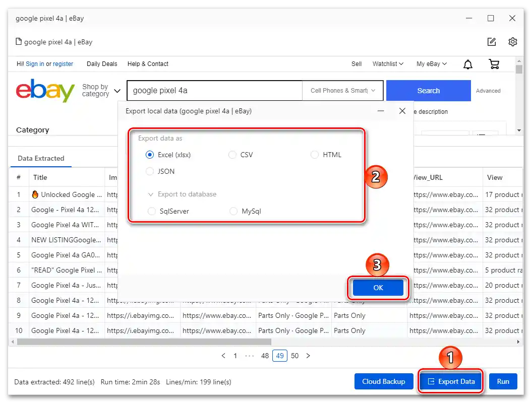532x403 pixels.
Task: Open Daily Deals page
Action: (102, 63)
